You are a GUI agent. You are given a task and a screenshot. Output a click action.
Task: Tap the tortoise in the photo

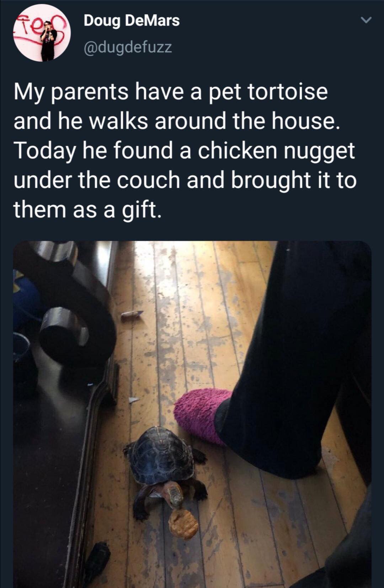[165, 470]
